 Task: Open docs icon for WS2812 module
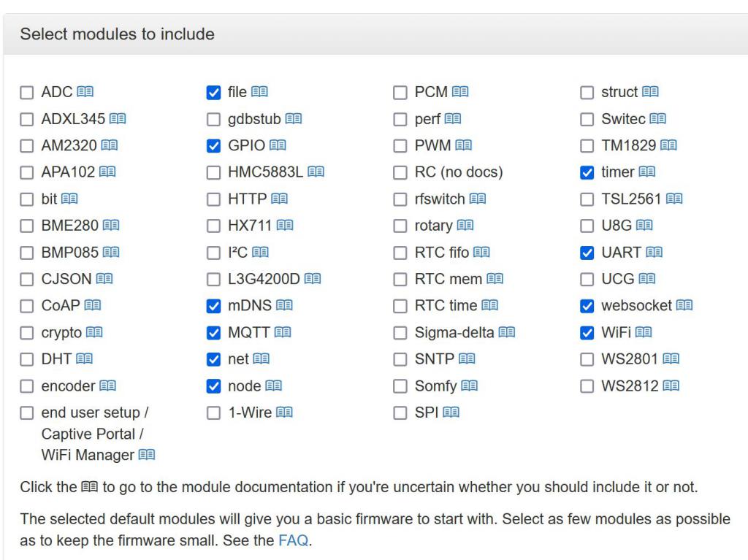coord(671,386)
